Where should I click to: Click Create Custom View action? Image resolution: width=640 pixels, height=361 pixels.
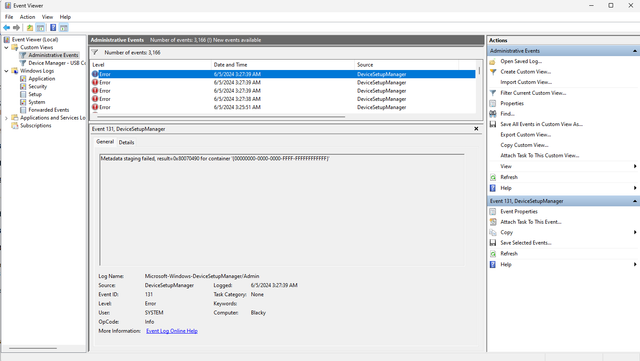[x=526, y=72]
